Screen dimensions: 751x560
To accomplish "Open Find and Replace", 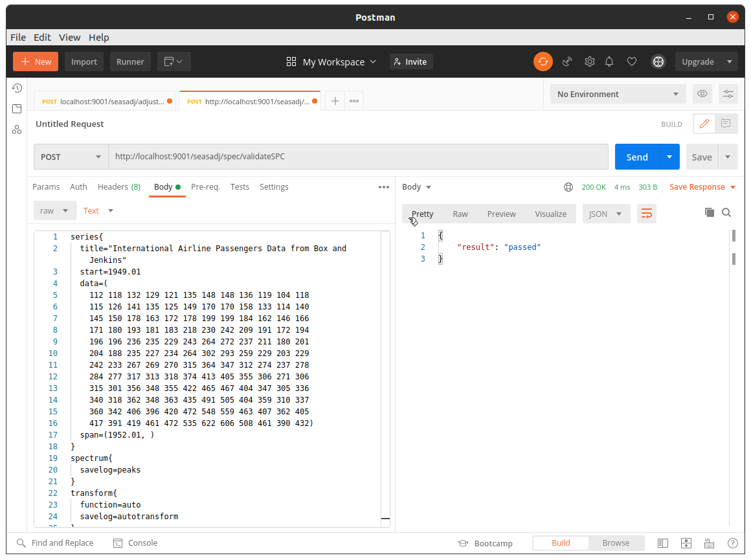I will pyautogui.click(x=55, y=543).
